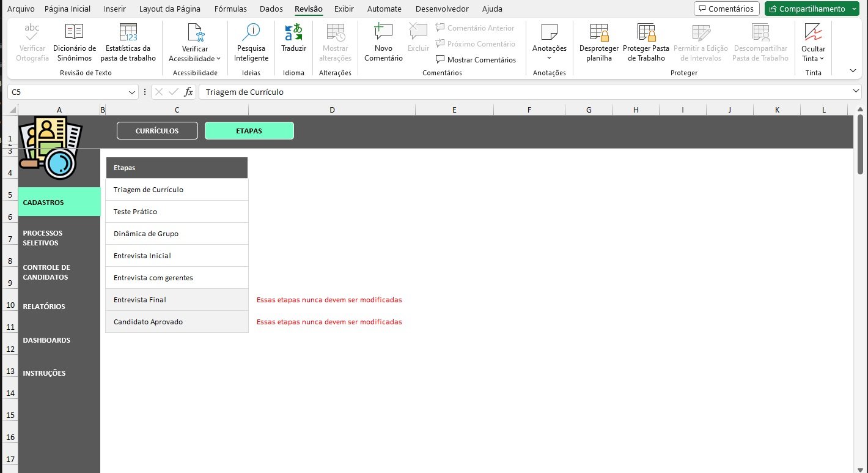Image resolution: width=868 pixels, height=473 pixels.
Task: Select the Entrevista Inicial cell
Action: (177, 256)
